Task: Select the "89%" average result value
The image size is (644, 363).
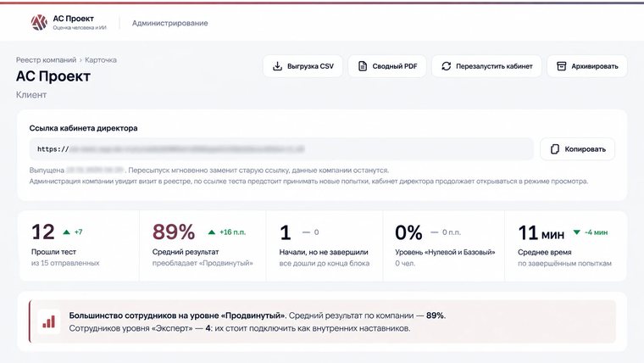Action: point(174,232)
